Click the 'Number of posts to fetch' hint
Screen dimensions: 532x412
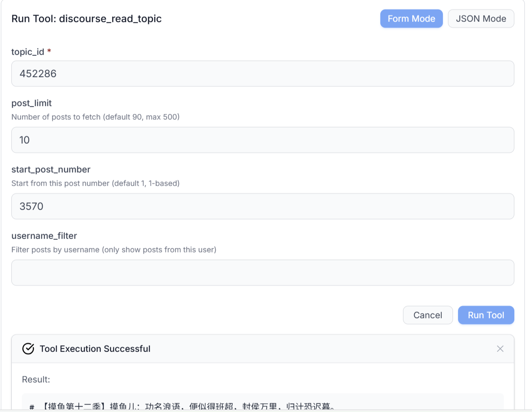click(95, 117)
